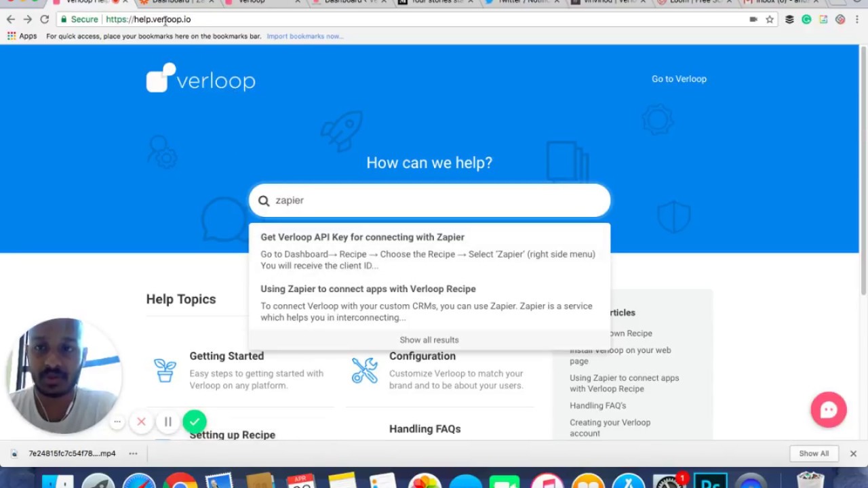Click the Secure padlock indicator
868x488 pixels.
(79, 20)
